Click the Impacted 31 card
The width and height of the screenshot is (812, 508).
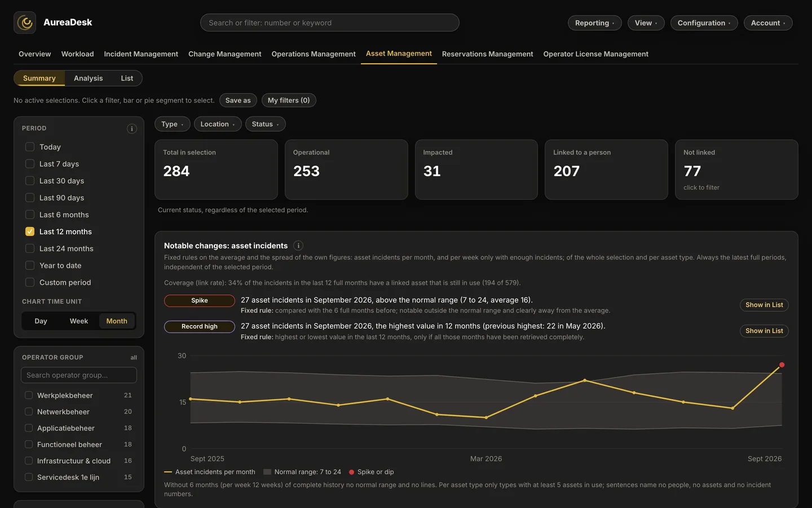point(476,170)
